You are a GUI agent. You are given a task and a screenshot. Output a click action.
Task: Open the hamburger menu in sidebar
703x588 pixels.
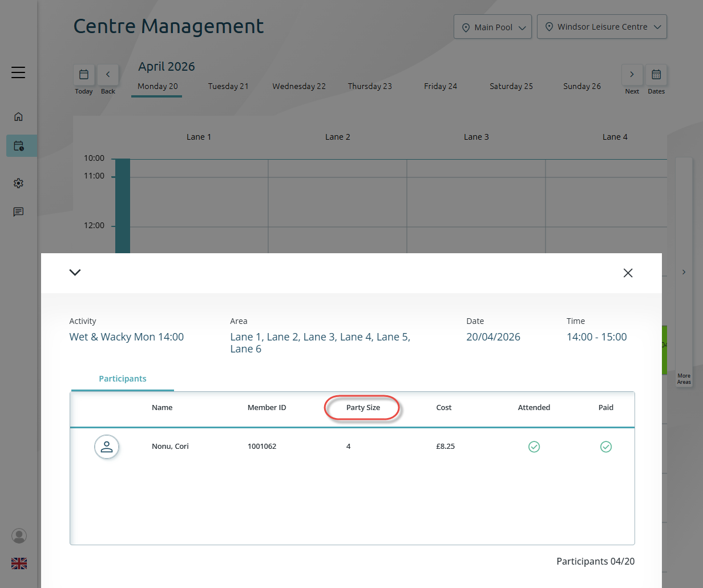18,72
